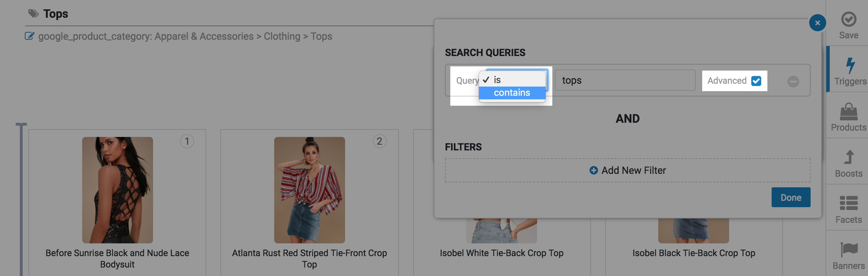868x276 pixels.
Task: Click the query text field containing 'tops'
Action: [x=625, y=81]
